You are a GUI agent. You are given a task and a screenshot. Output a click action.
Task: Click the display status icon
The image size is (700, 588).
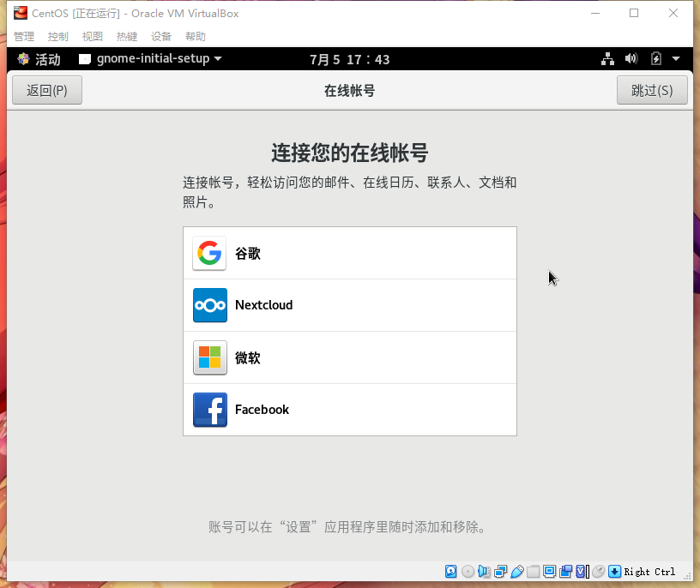(x=550, y=572)
